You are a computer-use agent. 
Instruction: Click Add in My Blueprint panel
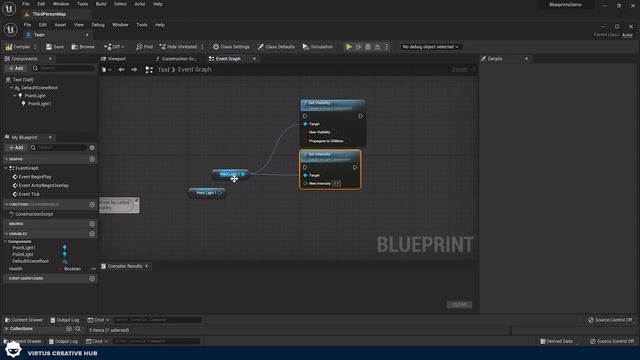(16, 147)
